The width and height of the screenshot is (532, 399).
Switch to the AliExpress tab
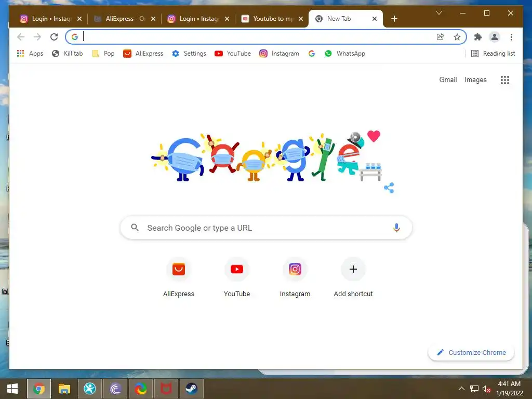coord(124,19)
